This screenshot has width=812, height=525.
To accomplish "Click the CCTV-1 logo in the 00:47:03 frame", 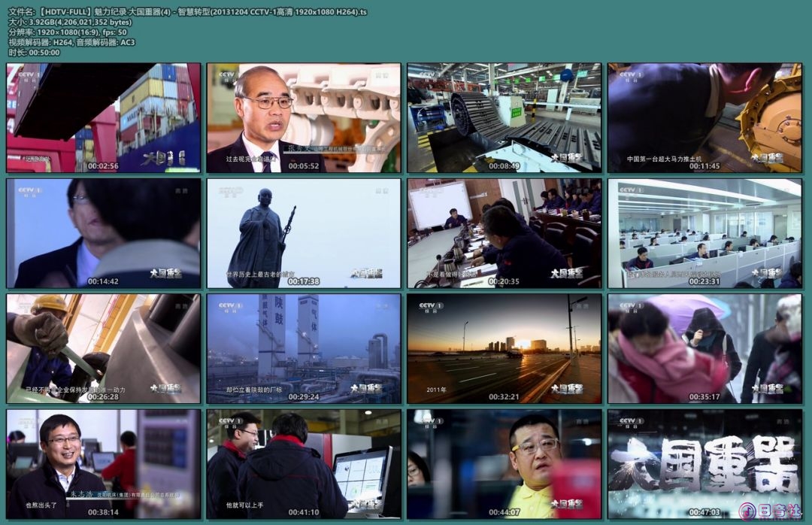I will coord(631,423).
